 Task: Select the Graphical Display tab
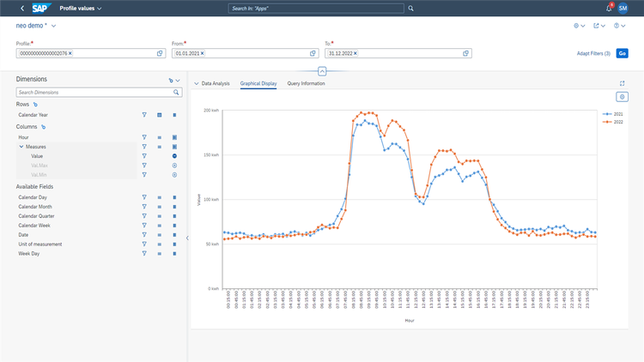pyautogui.click(x=258, y=83)
